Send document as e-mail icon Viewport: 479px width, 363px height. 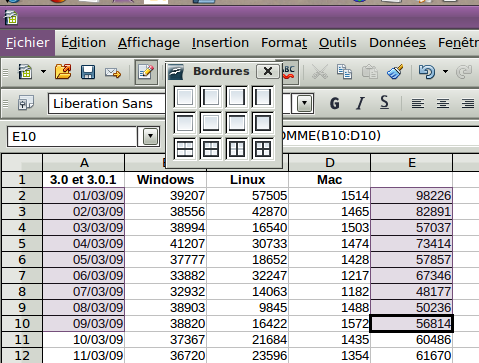(113, 72)
